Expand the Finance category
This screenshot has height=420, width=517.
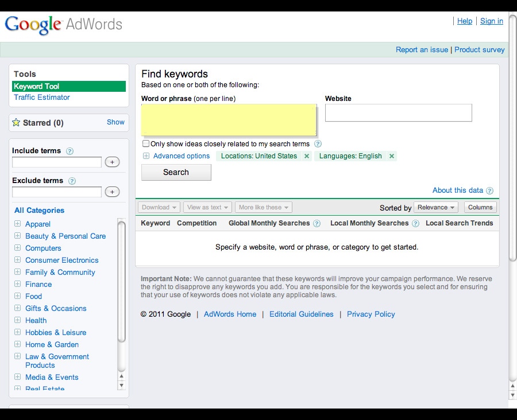click(x=17, y=284)
